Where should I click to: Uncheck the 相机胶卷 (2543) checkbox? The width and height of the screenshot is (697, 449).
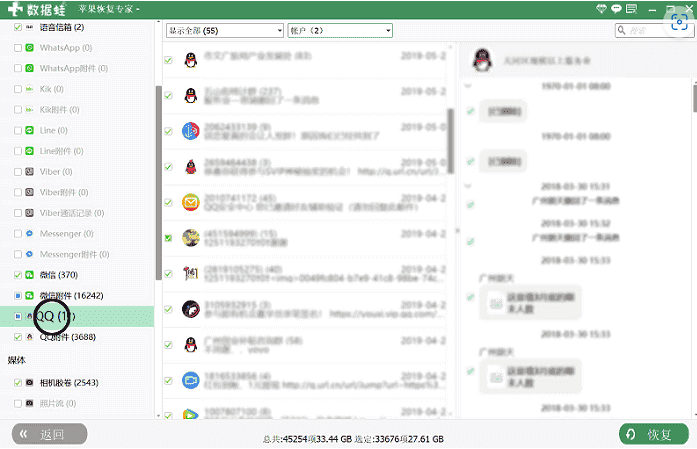point(18,383)
